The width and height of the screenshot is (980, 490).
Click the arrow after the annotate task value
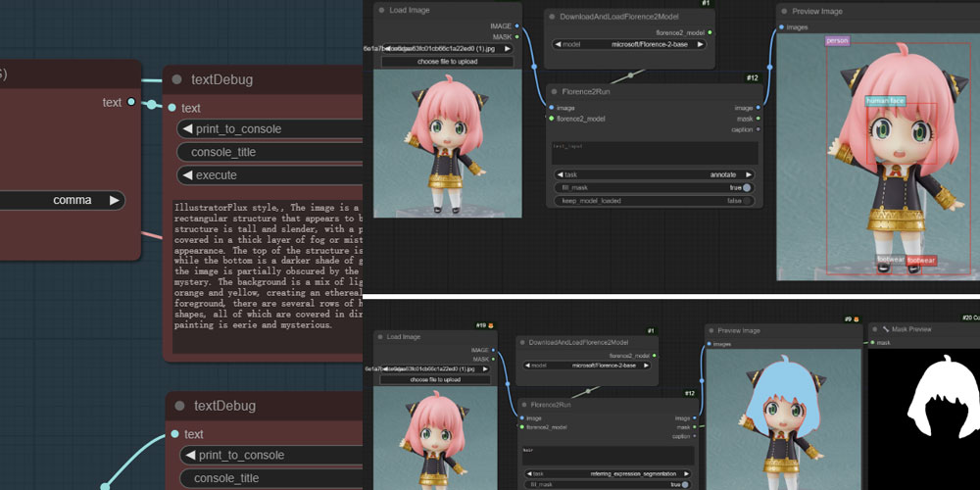tap(748, 175)
